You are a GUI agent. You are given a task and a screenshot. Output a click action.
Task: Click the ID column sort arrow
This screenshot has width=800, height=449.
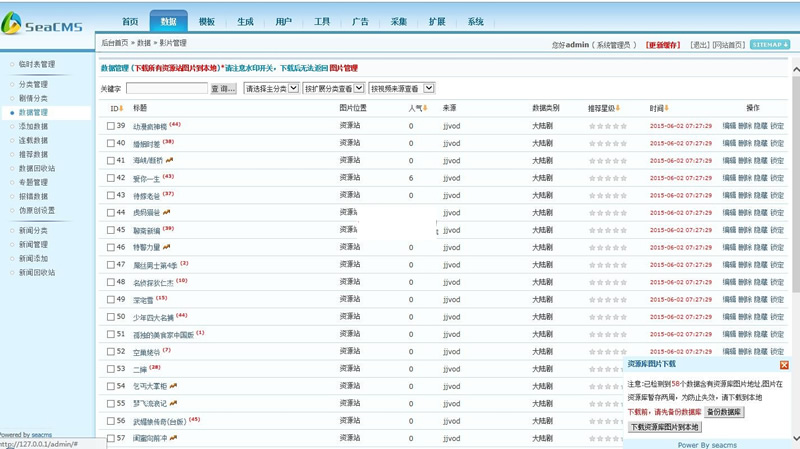pos(122,108)
